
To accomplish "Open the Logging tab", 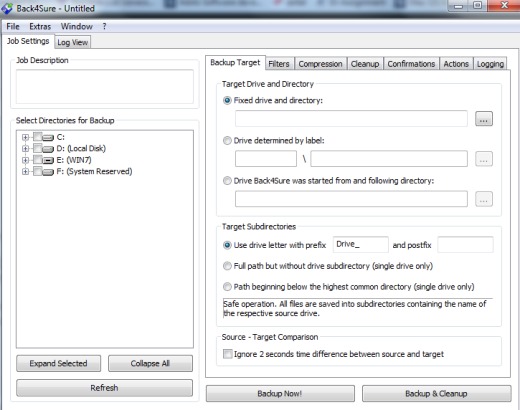I will (490, 64).
